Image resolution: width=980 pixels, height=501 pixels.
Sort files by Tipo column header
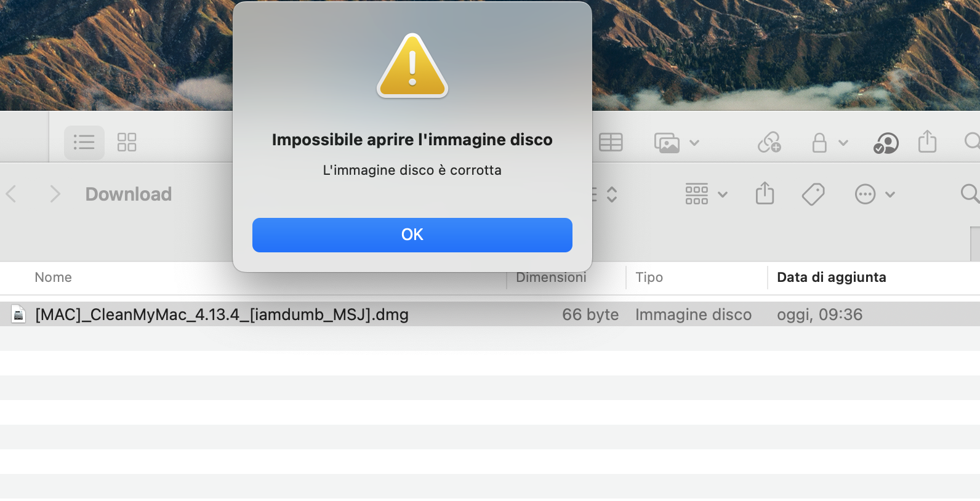point(649,278)
